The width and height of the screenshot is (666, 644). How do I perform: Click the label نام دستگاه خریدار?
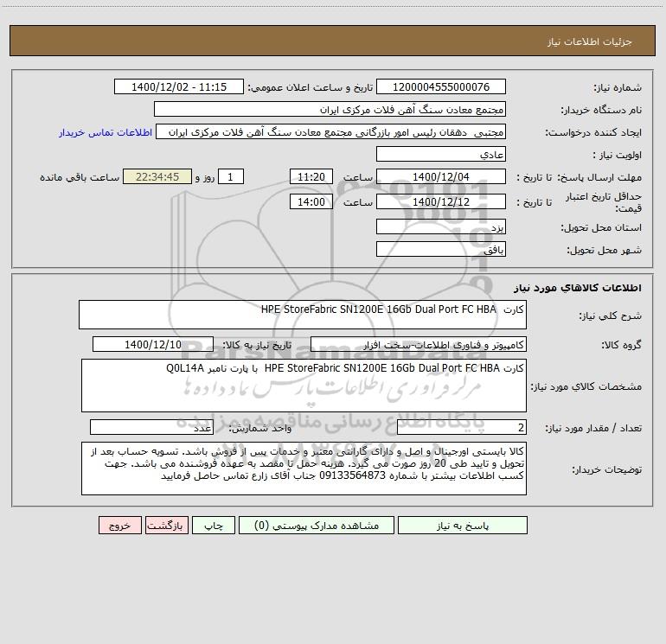[x=601, y=110]
